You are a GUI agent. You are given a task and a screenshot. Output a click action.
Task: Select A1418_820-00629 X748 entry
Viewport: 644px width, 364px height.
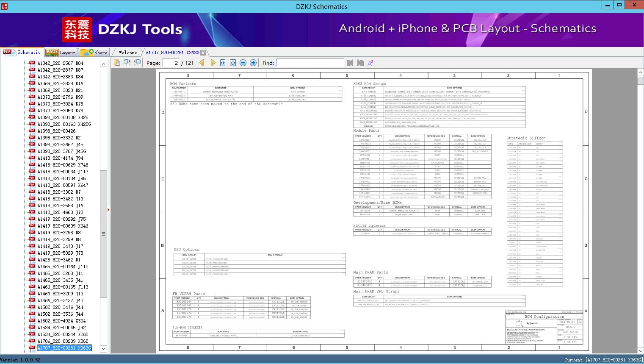click(x=63, y=165)
